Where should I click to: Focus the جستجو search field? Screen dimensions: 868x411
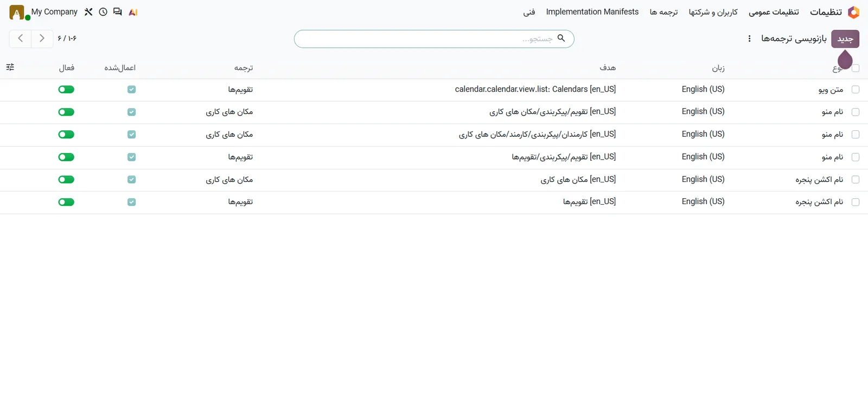click(434, 39)
